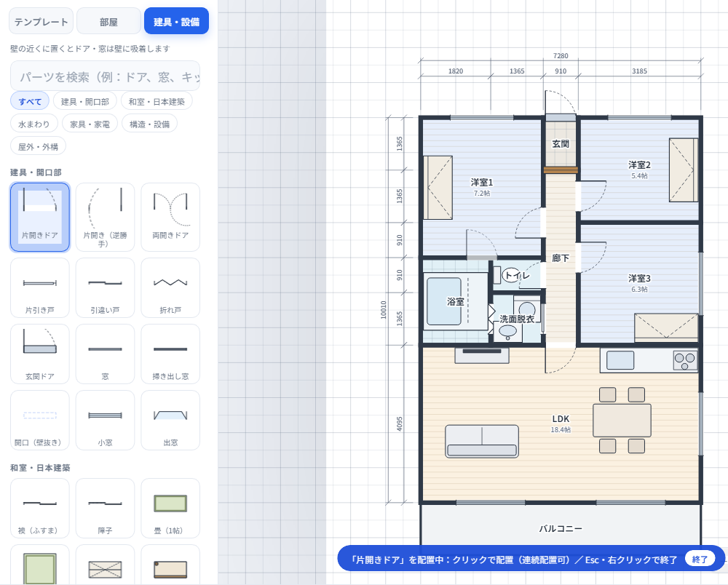Click the 10010 overall height dimension
This screenshot has height=585, width=728.
pyautogui.click(x=384, y=309)
